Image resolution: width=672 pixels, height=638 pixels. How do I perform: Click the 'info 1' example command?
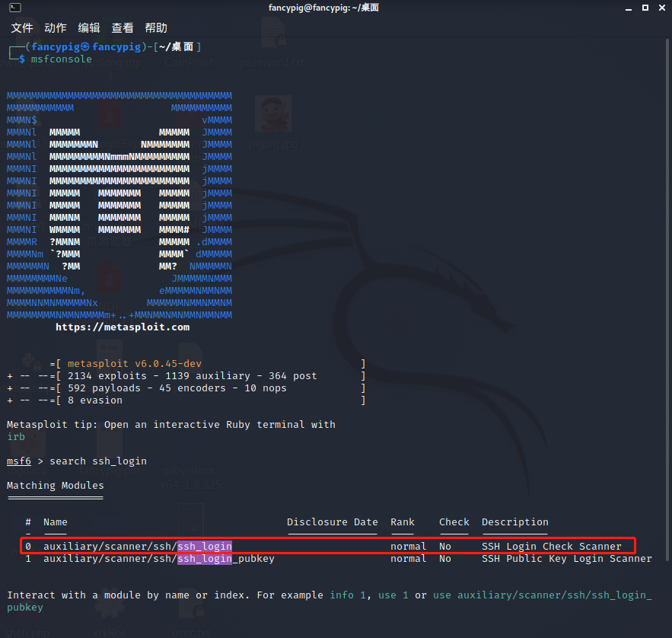[348, 595]
